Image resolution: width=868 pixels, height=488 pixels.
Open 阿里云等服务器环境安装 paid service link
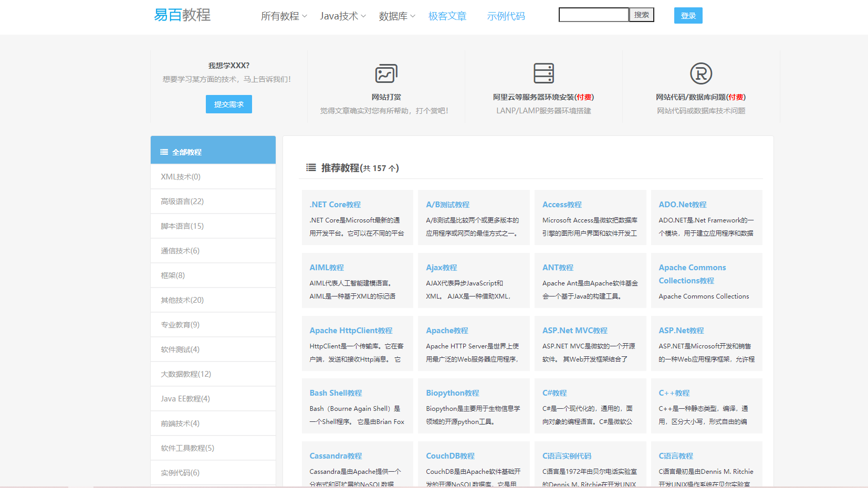click(x=543, y=97)
